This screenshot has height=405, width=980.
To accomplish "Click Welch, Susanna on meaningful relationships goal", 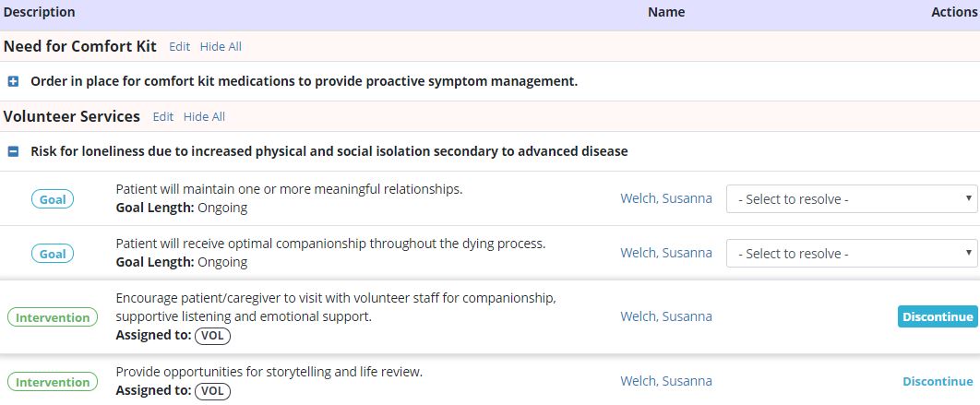I will point(665,198).
